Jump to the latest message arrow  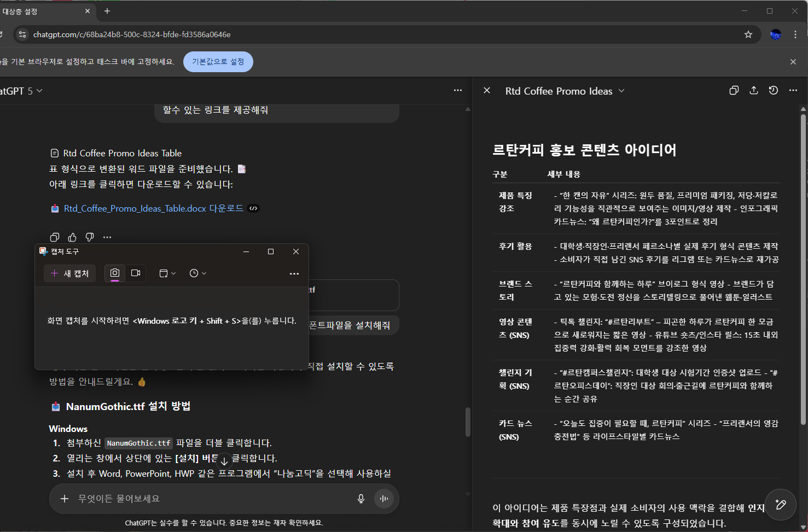click(x=224, y=461)
